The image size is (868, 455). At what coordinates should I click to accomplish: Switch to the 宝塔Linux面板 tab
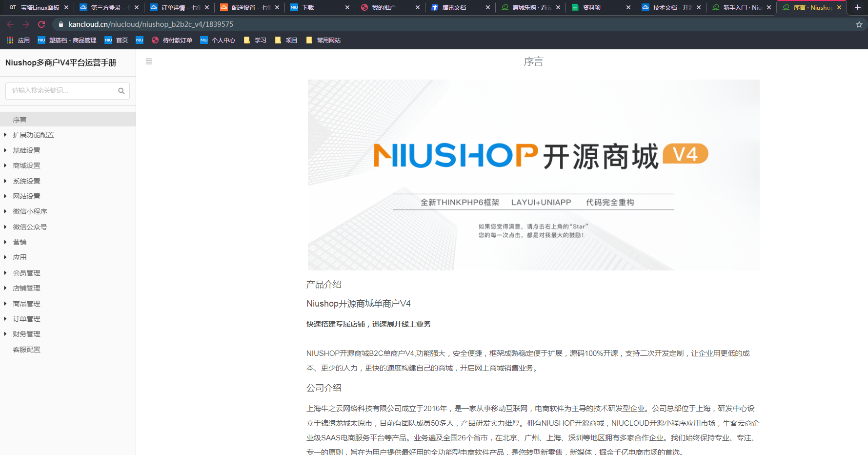coord(39,7)
